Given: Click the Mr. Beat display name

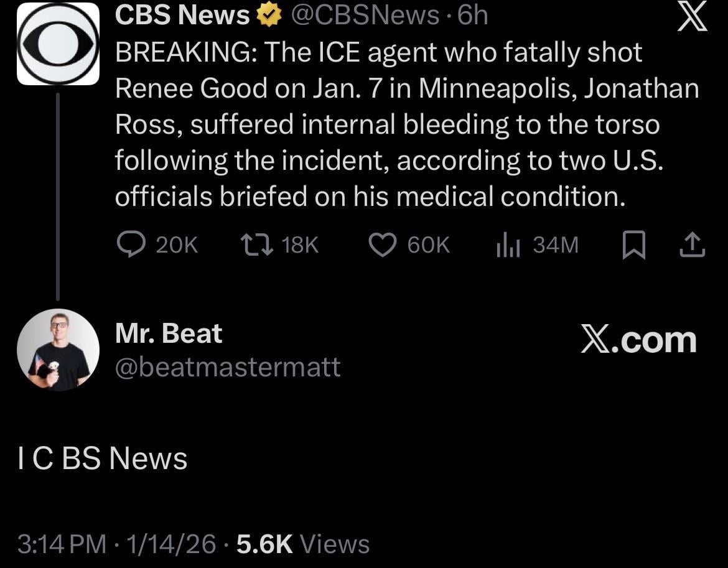Looking at the screenshot, I should point(168,334).
